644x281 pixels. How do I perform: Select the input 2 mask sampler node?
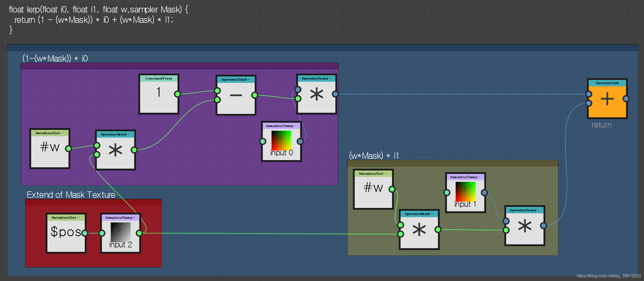point(121,233)
